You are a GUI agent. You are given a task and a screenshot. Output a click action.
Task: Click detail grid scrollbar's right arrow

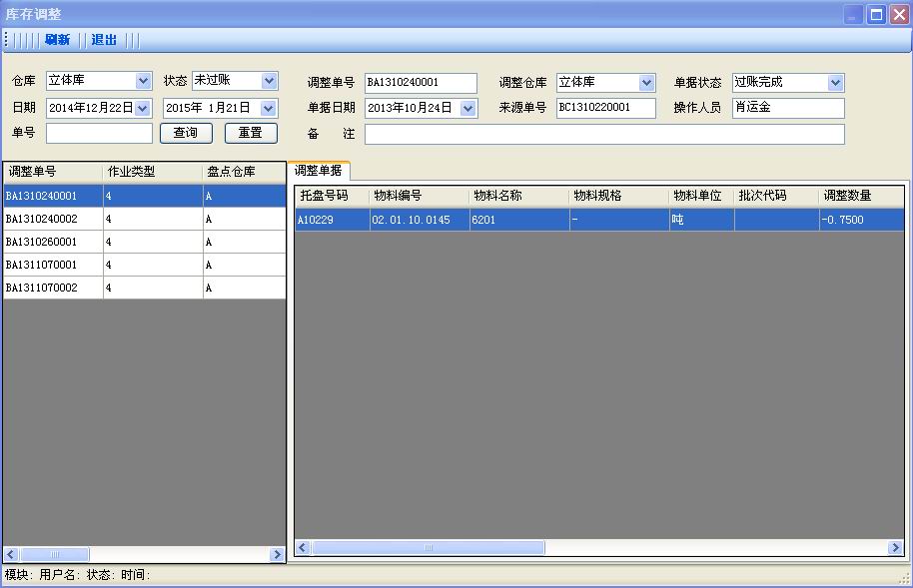[896, 547]
